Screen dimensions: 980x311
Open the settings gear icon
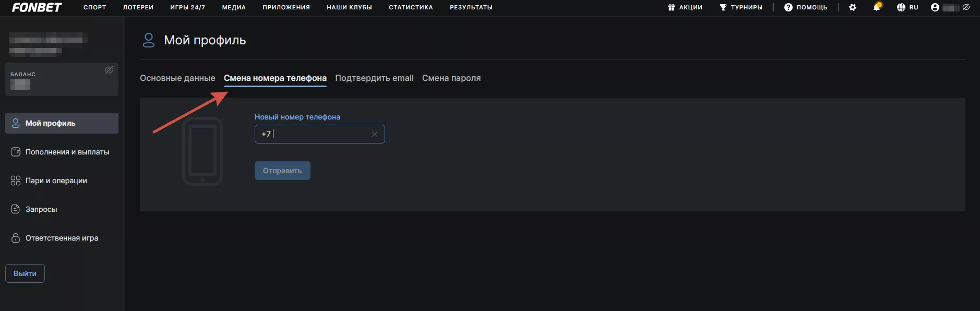click(x=853, y=7)
